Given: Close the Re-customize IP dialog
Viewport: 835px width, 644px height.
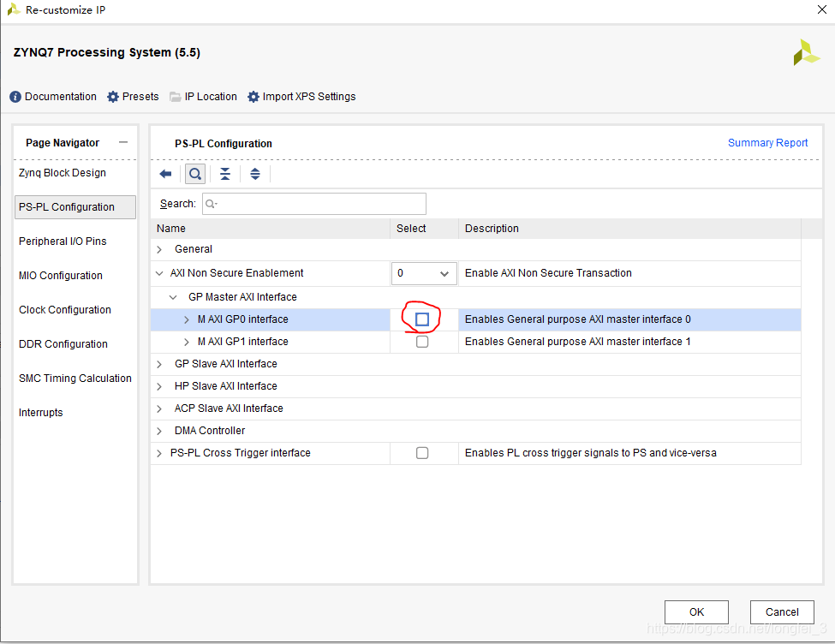Looking at the screenshot, I should click(821, 9).
